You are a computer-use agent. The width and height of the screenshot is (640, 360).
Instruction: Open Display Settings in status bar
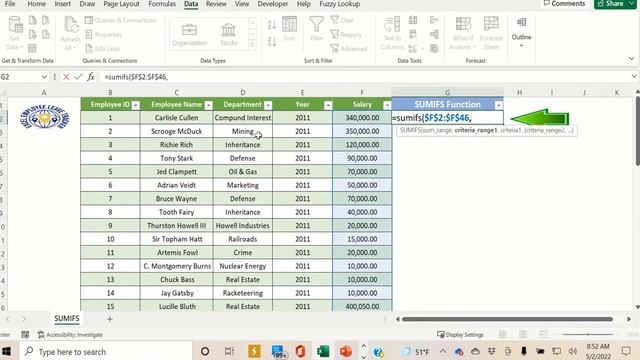point(460,335)
